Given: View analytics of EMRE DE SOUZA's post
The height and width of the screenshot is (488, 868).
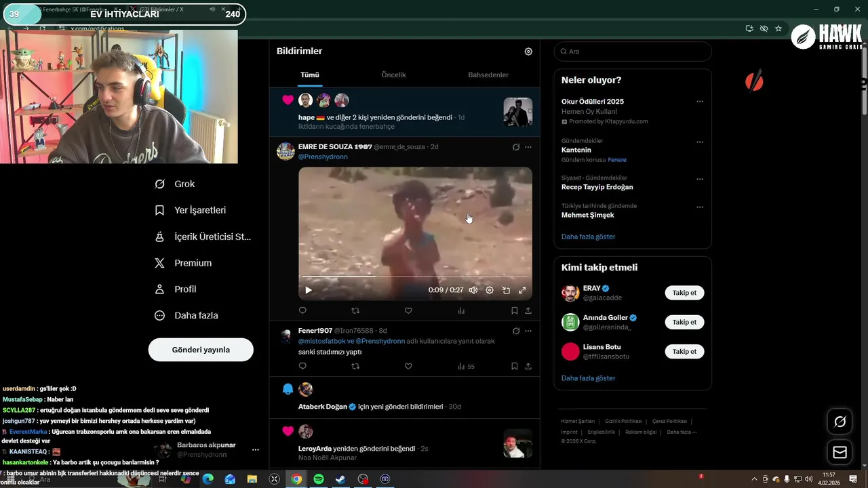Looking at the screenshot, I should [461, 310].
